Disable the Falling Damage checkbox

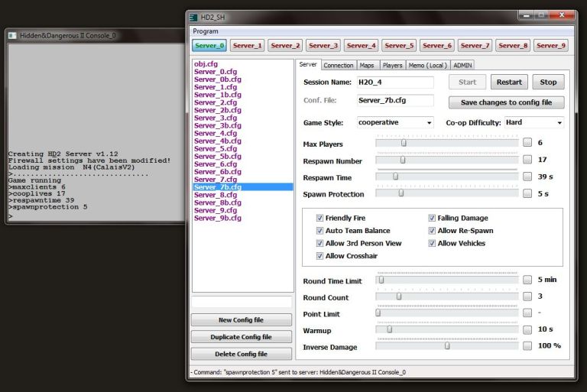point(432,219)
